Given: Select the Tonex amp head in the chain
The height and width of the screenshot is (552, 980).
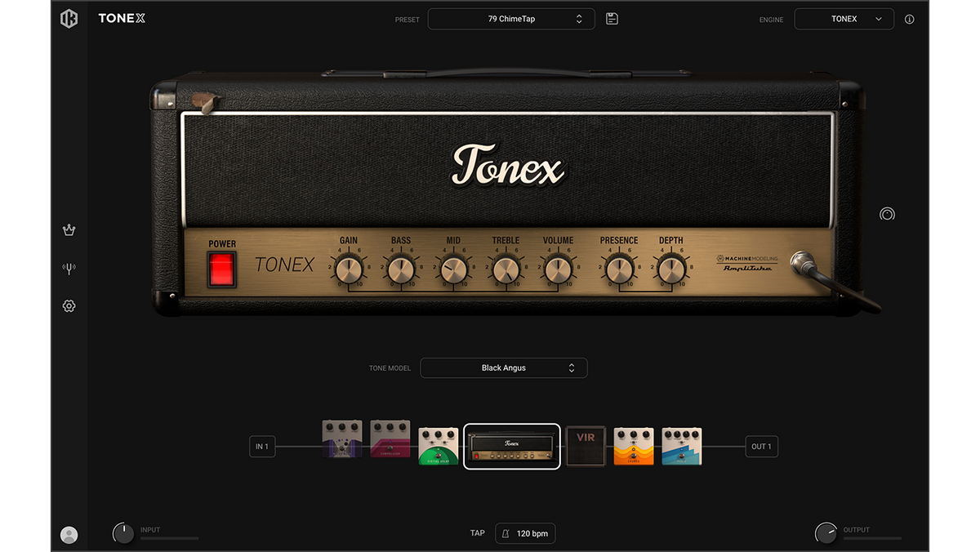Looking at the screenshot, I should [x=512, y=446].
